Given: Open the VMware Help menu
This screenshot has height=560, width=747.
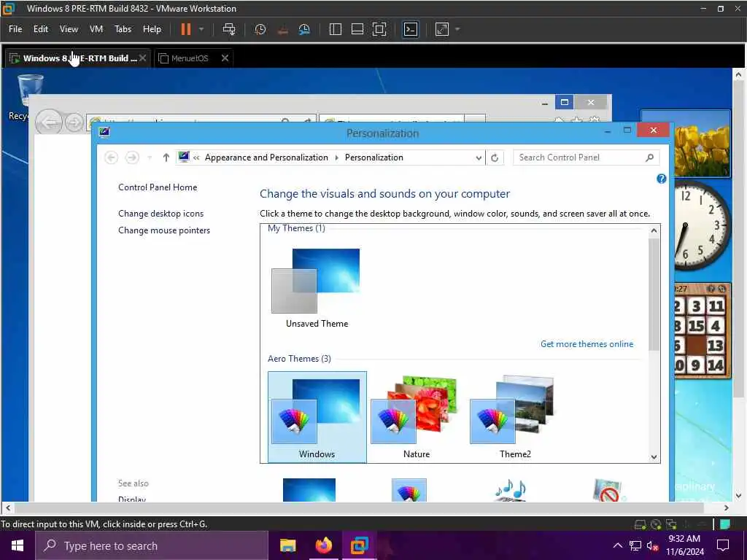Looking at the screenshot, I should [x=152, y=29].
